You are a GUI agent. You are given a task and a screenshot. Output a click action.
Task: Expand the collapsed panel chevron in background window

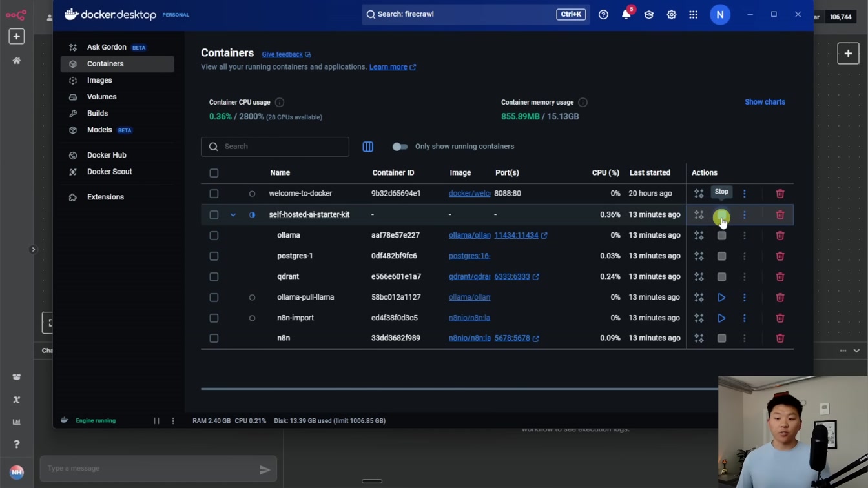[x=33, y=249]
